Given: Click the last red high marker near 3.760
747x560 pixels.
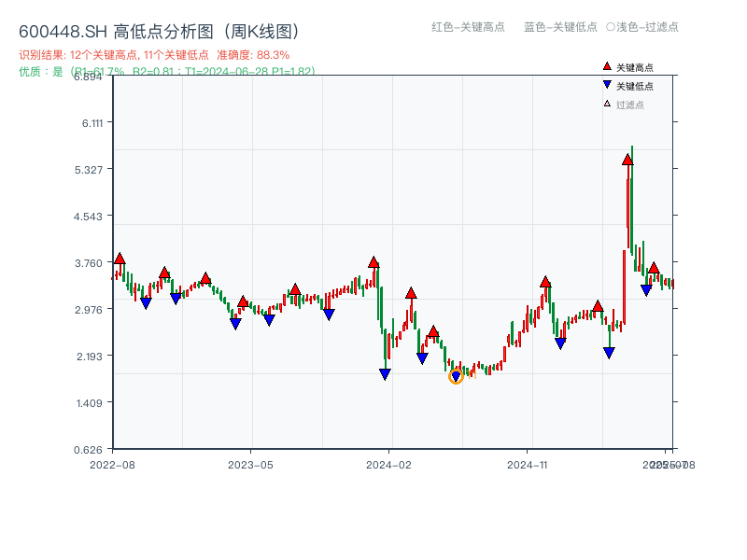Looking at the screenshot, I should click(x=654, y=268).
